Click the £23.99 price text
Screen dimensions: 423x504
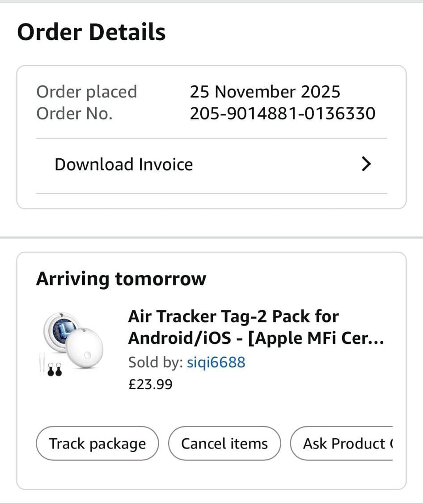(x=150, y=384)
